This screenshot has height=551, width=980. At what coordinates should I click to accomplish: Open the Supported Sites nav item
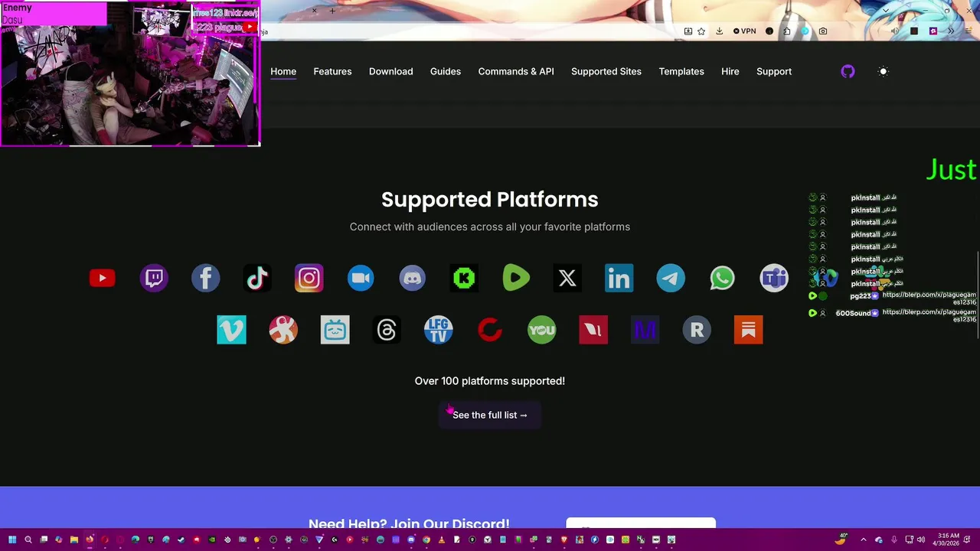pyautogui.click(x=606, y=71)
